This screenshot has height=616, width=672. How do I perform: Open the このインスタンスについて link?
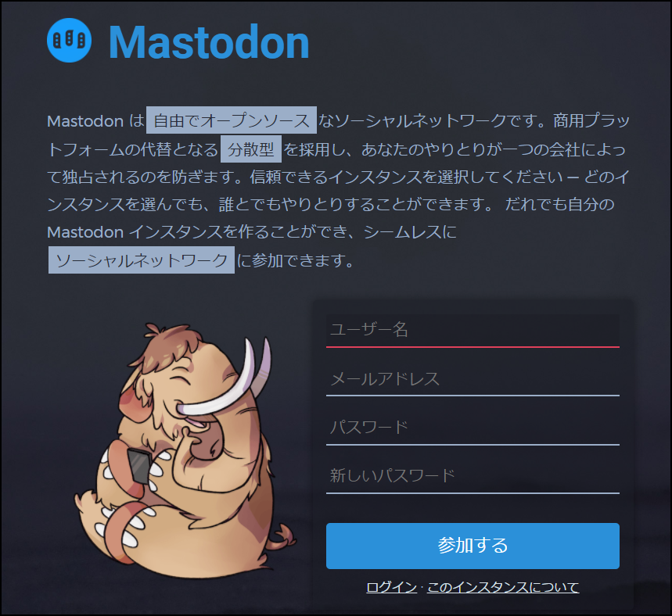pos(503,587)
